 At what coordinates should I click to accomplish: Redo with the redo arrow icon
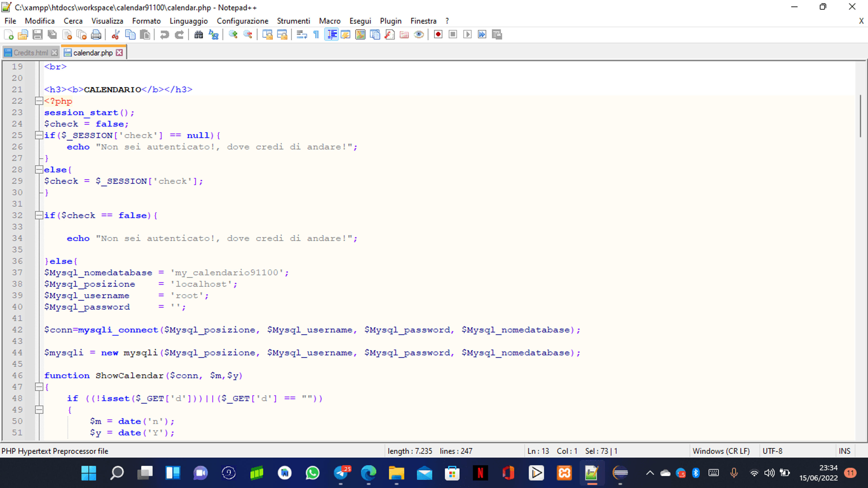coord(179,34)
